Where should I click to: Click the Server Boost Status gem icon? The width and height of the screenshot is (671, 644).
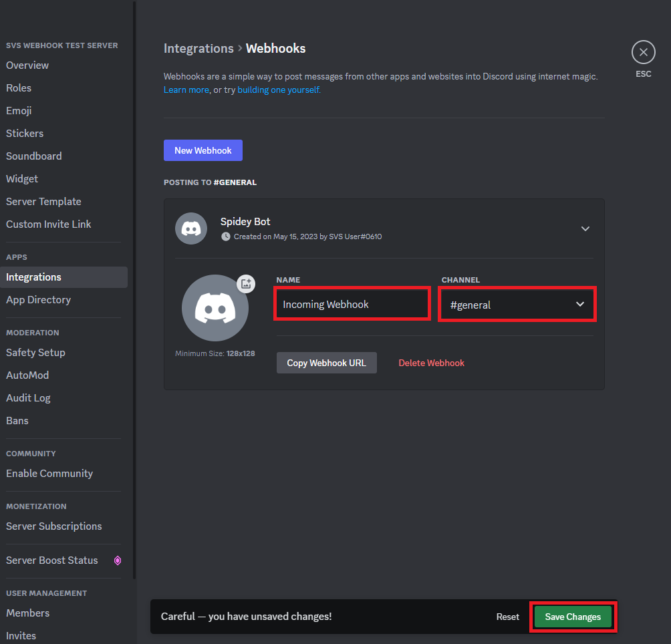(118, 560)
